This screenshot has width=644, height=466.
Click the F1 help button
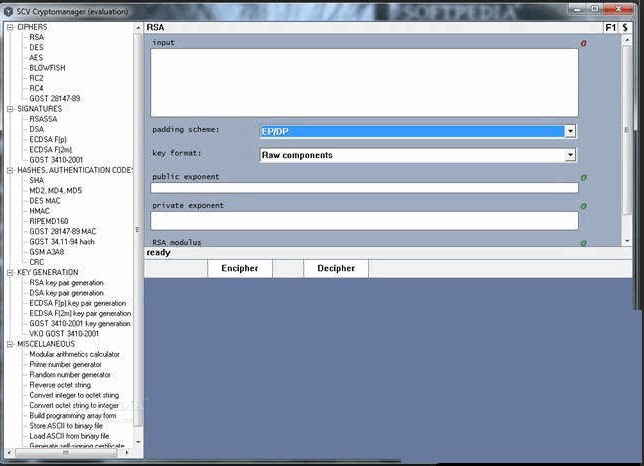[610, 28]
